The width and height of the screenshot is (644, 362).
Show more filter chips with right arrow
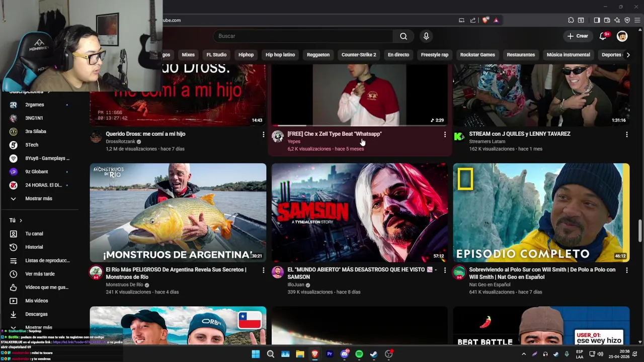pyautogui.click(x=628, y=55)
